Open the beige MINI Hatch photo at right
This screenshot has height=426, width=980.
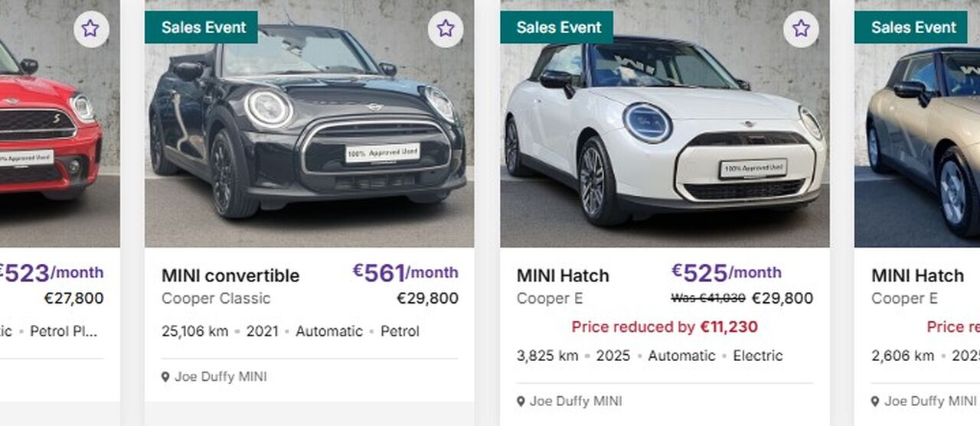[917, 123]
